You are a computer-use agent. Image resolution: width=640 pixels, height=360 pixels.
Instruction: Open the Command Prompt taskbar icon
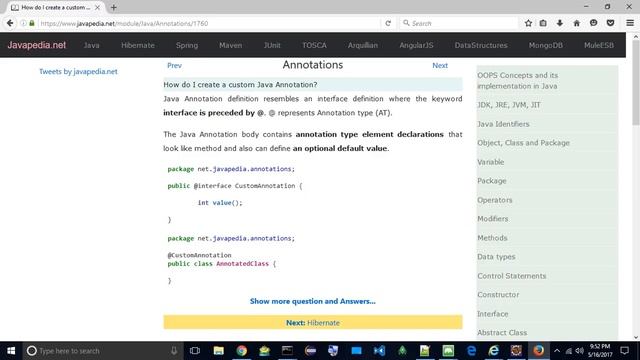pyautogui.click(x=287, y=351)
